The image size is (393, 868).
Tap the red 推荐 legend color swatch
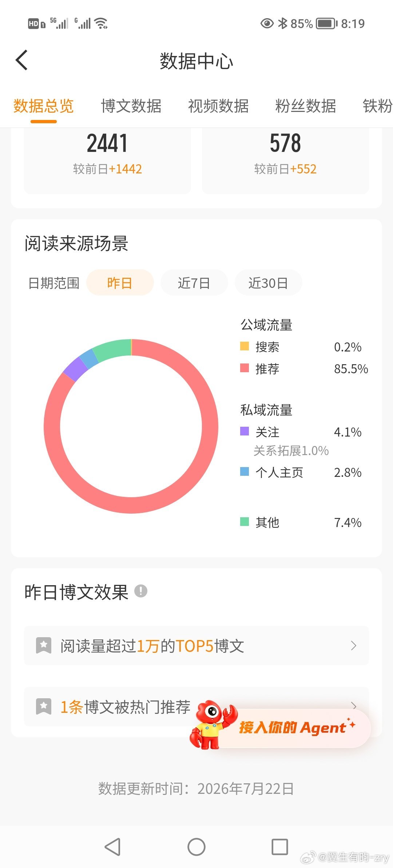[245, 368]
